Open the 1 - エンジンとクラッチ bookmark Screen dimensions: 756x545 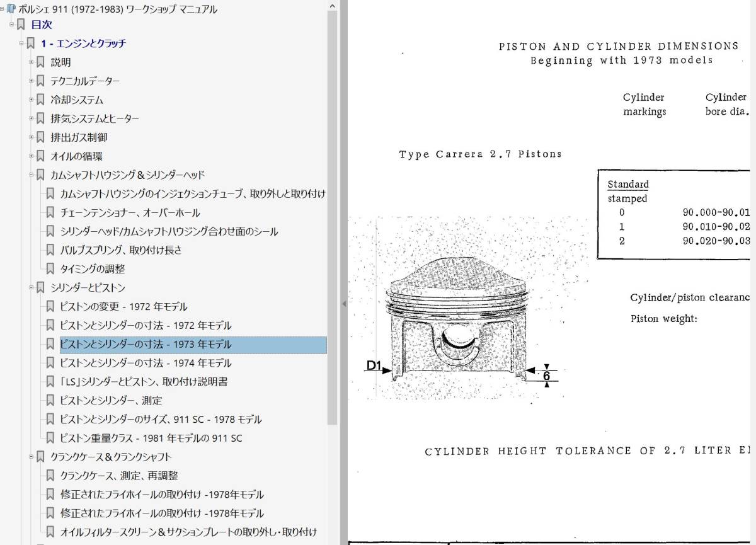83,43
